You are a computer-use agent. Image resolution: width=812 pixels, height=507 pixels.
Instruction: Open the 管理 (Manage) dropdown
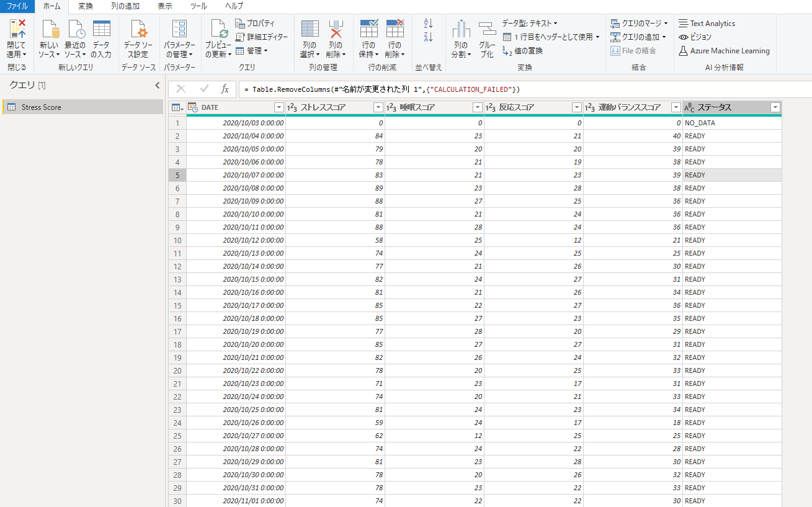(251, 51)
